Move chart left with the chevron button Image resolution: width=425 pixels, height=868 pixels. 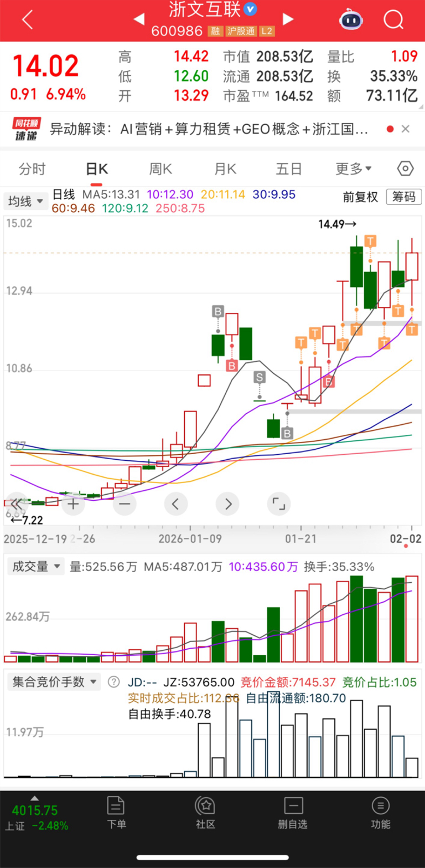(175, 504)
